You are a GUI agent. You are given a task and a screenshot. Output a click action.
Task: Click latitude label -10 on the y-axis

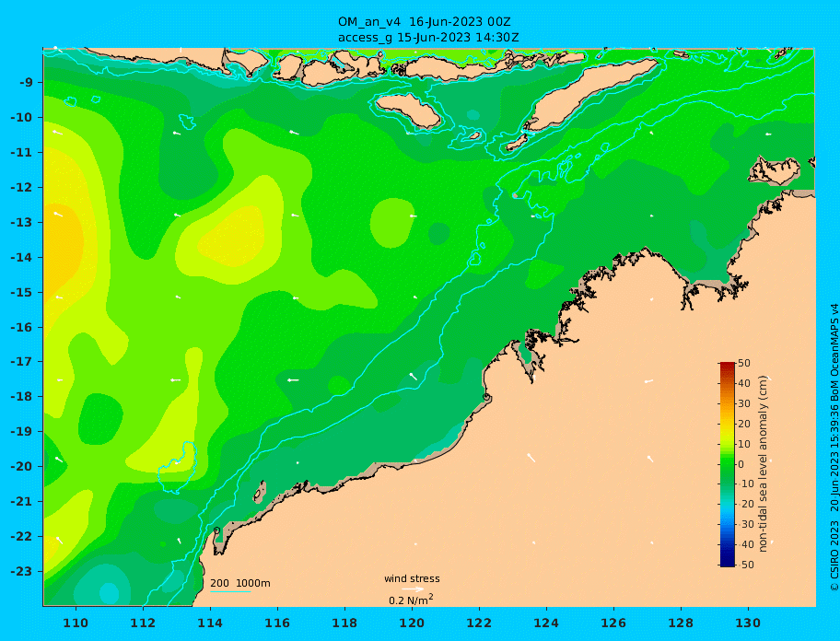22,117
